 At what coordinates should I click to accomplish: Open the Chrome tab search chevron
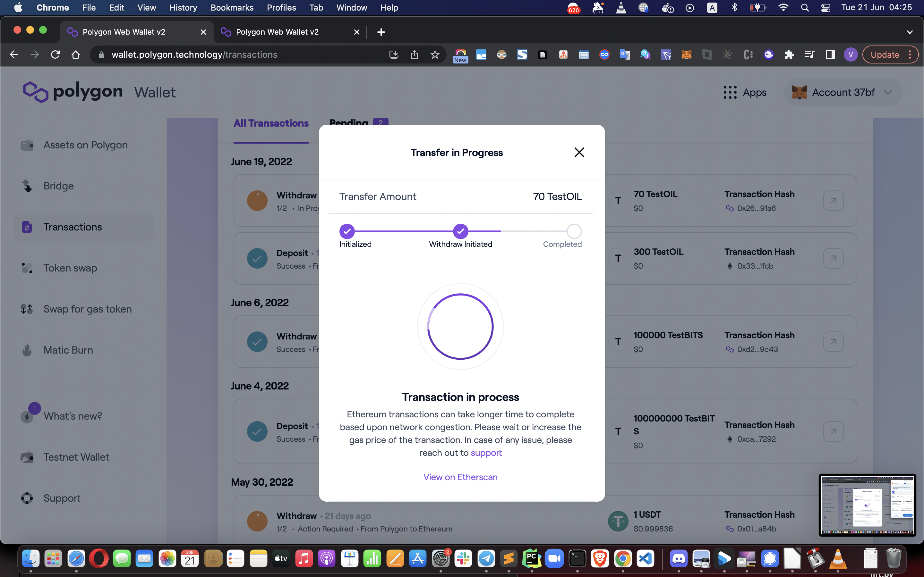click(910, 32)
